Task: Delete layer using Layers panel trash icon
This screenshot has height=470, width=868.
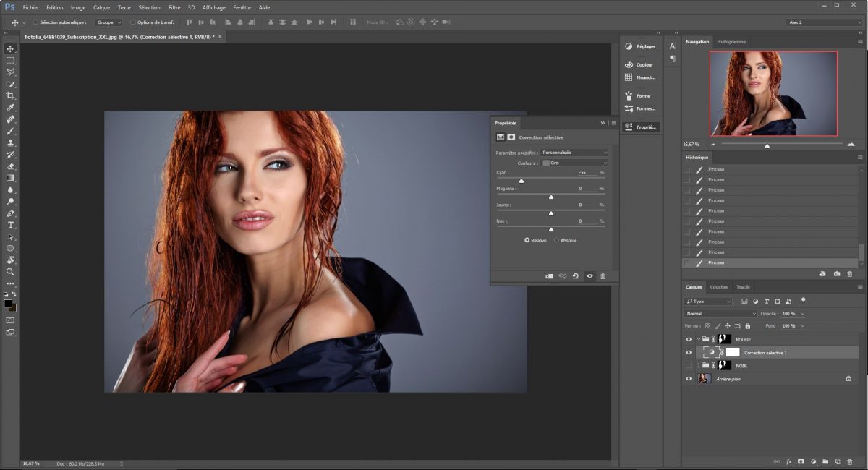Action: 849,461
